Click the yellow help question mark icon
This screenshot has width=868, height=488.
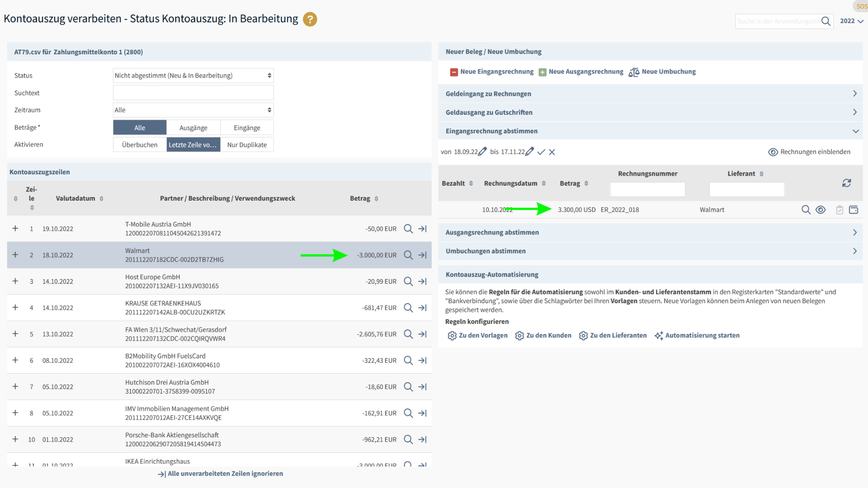pyautogui.click(x=310, y=19)
